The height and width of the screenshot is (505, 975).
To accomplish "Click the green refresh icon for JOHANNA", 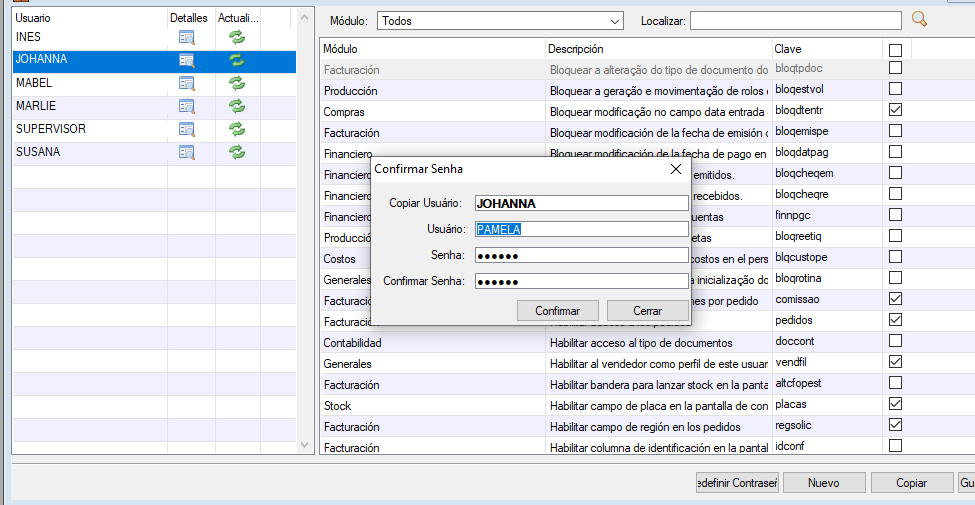I will pos(236,60).
